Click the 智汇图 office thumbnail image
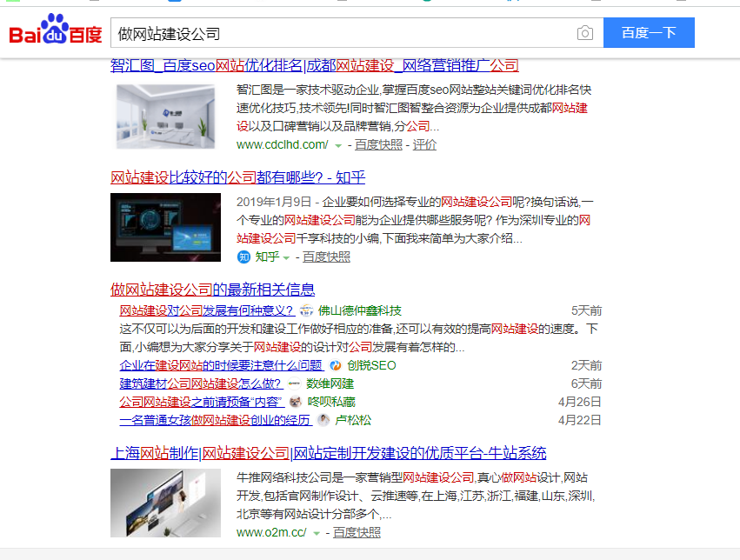The image size is (740, 560). click(x=165, y=117)
